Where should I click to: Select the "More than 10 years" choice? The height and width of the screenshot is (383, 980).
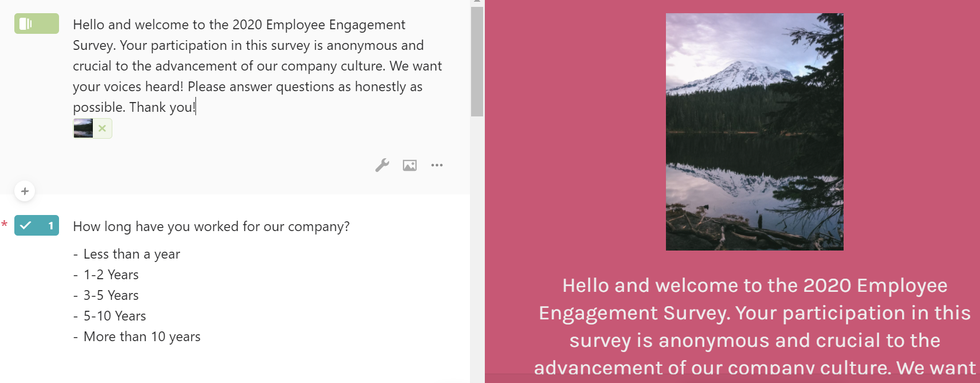142,337
